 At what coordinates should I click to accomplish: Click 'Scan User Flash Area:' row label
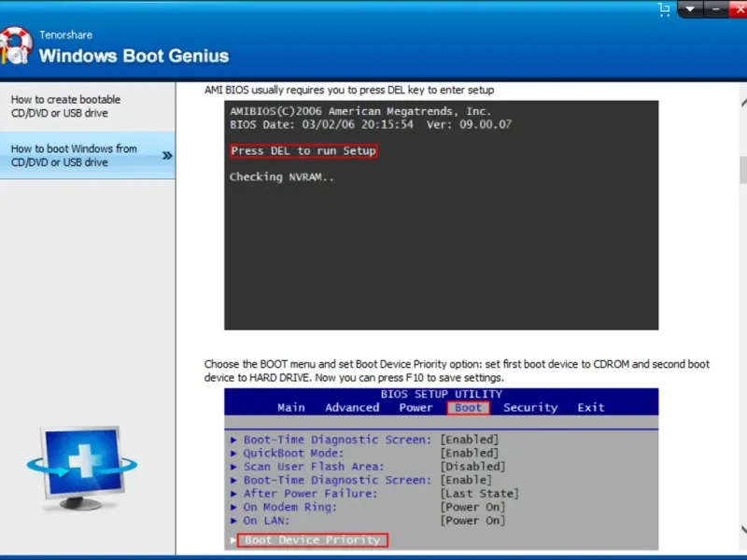(314, 467)
